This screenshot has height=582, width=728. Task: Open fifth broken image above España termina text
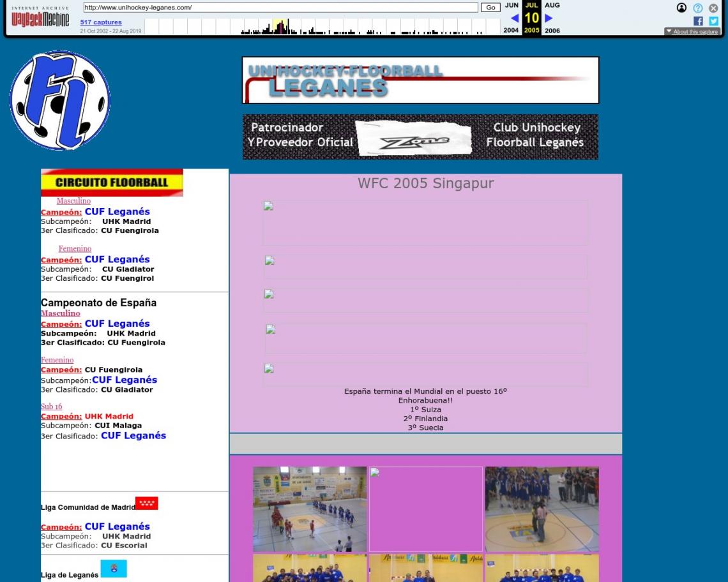point(425,375)
